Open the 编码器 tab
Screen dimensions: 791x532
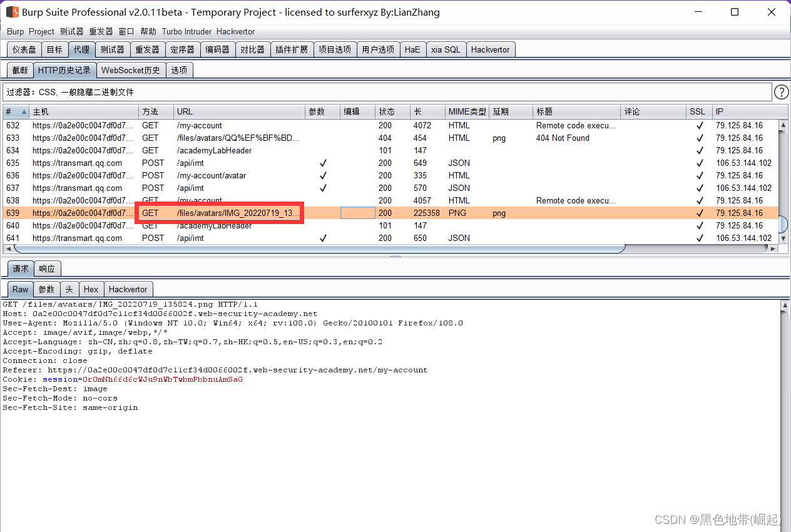[218, 49]
